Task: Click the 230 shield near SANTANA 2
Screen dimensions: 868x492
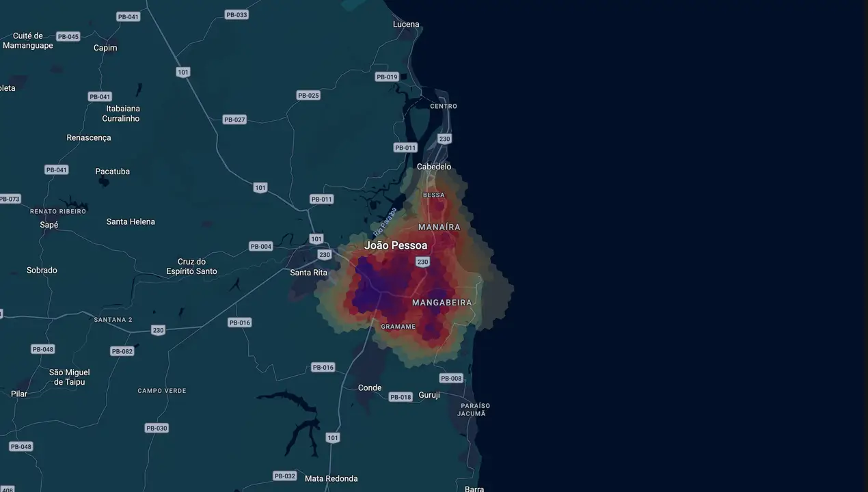Action: (159, 330)
